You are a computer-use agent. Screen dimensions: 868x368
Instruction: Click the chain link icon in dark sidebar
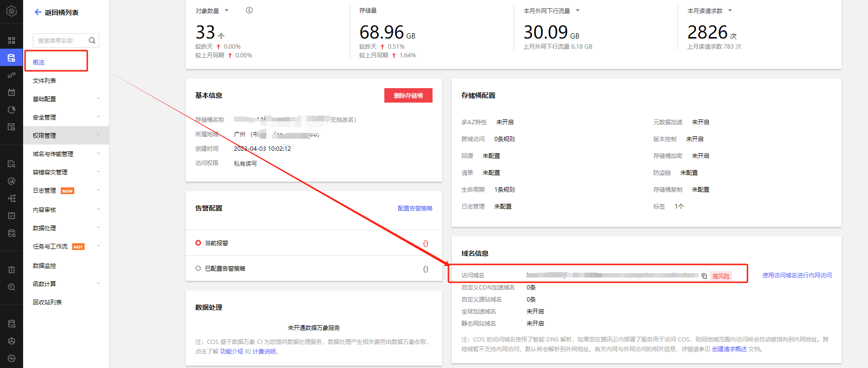point(12,75)
